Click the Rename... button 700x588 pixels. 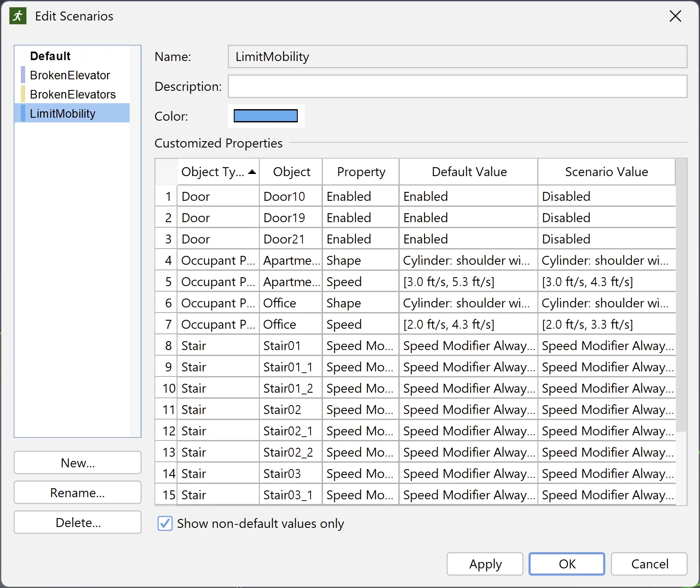coord(78,492)
